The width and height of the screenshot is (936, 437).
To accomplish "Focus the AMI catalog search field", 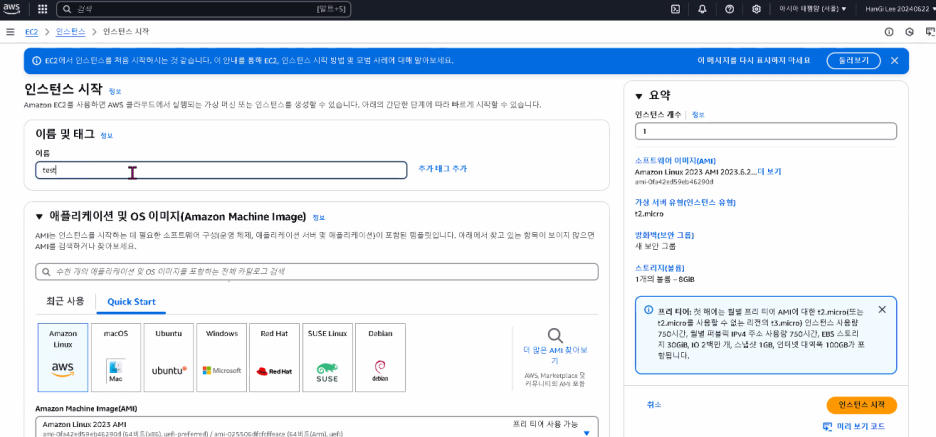I will click(317, 272).
